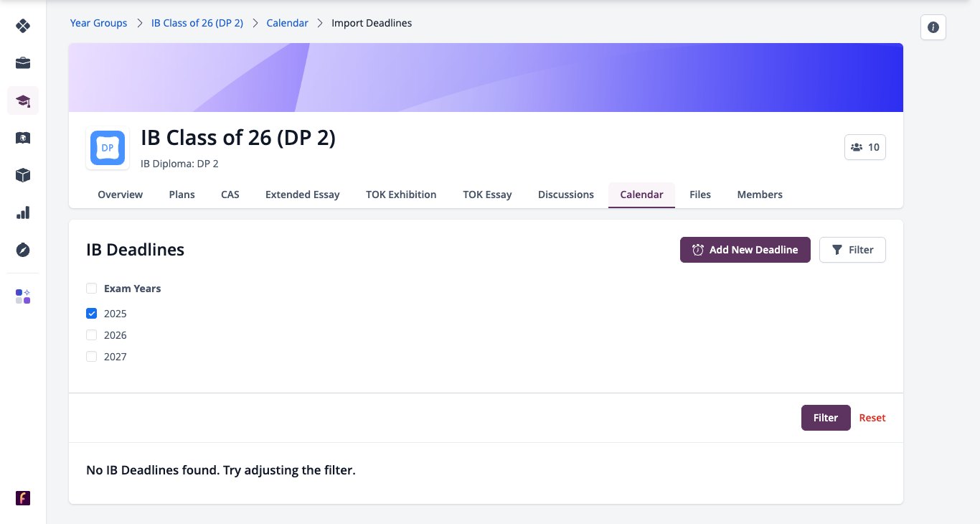Open the AI sparkle apps icon
Image resolution: width=980 pixels, height=524 pixels.
click(x=23, y=296)
